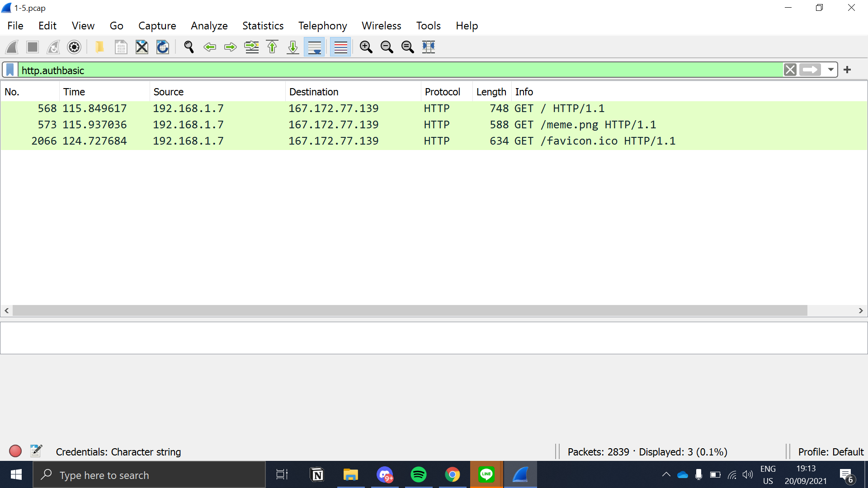Click the capture options gear icon
The width and height of the screenshot is (868, 488).
(x=74, y=46)
